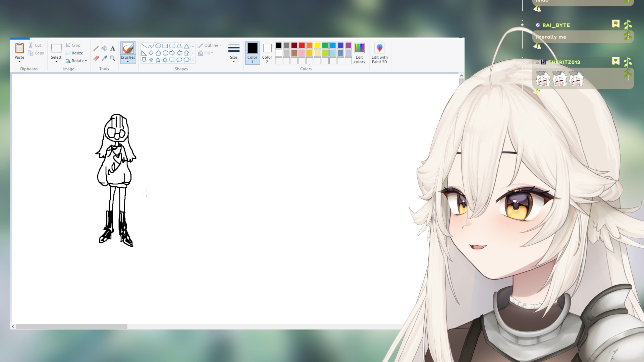This screenshot has height=362, width=644.
Task: Open the Fill dropdown
Action: coord(206,53)
